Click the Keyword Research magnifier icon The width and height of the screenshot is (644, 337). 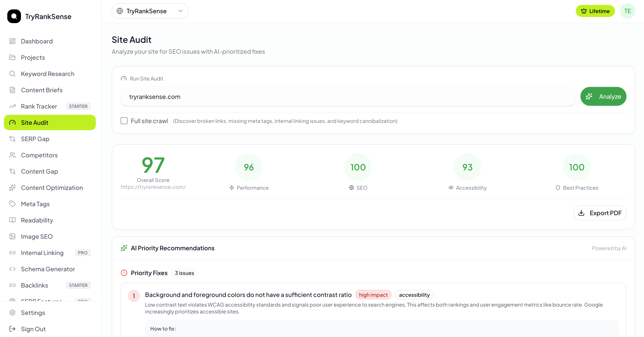(12, 74)
